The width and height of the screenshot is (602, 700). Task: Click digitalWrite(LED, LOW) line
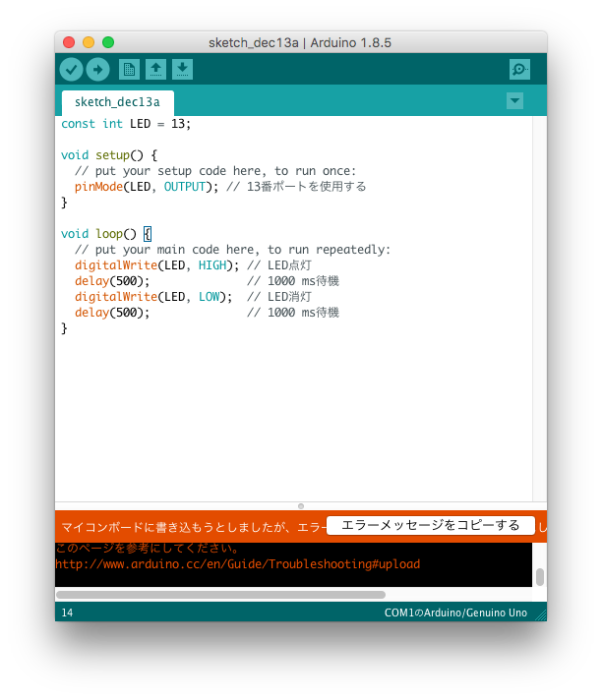pos(153,297)
